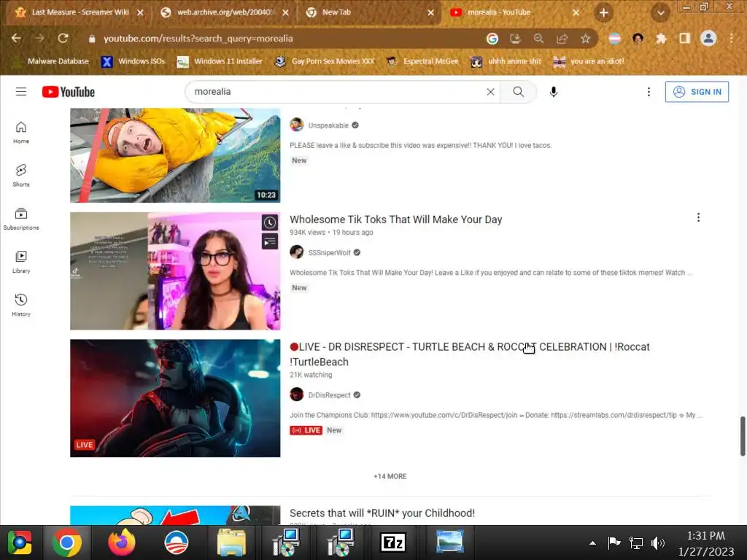Open the 'you are an idiot!' bookmark
Screen dimensions: 747x560
click(x=589, y=61)
